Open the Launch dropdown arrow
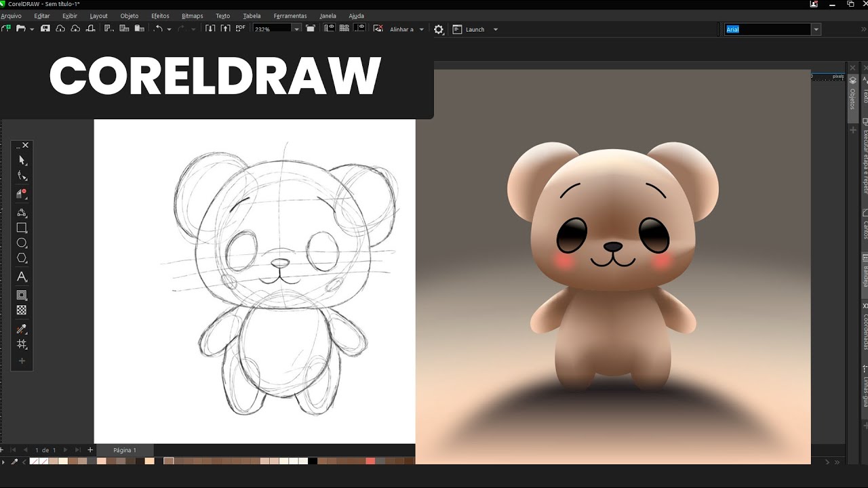This screenshot has width=868, height=488. coord(496,29)
